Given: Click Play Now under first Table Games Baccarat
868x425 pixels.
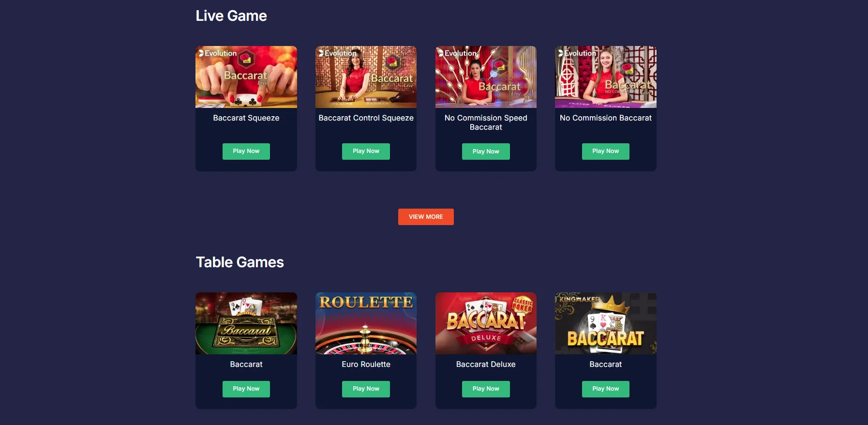Looking at the screenshot, I should (246, 389).
